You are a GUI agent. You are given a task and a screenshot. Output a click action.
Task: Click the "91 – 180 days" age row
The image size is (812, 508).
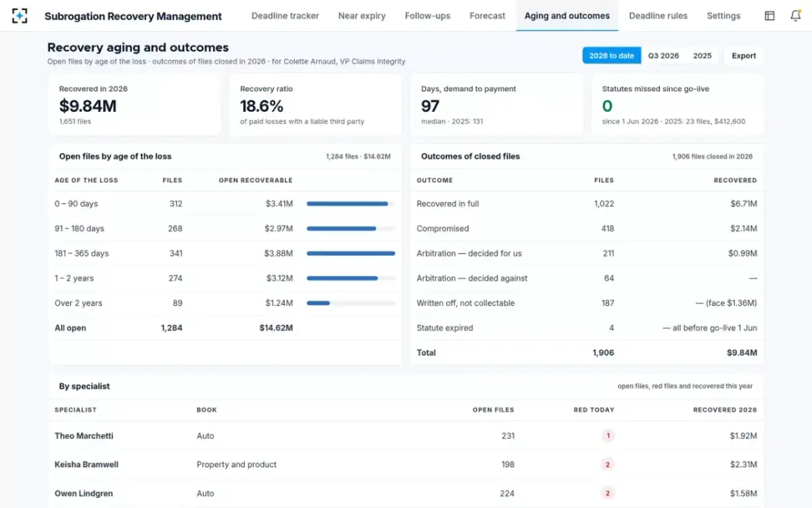[x=225, y=229]
